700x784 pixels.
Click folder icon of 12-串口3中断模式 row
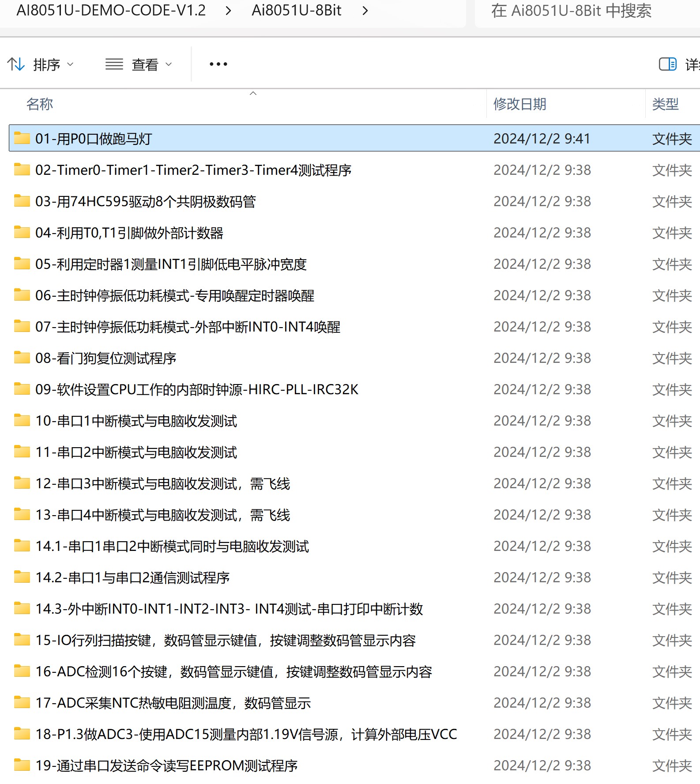pos(22,482)
